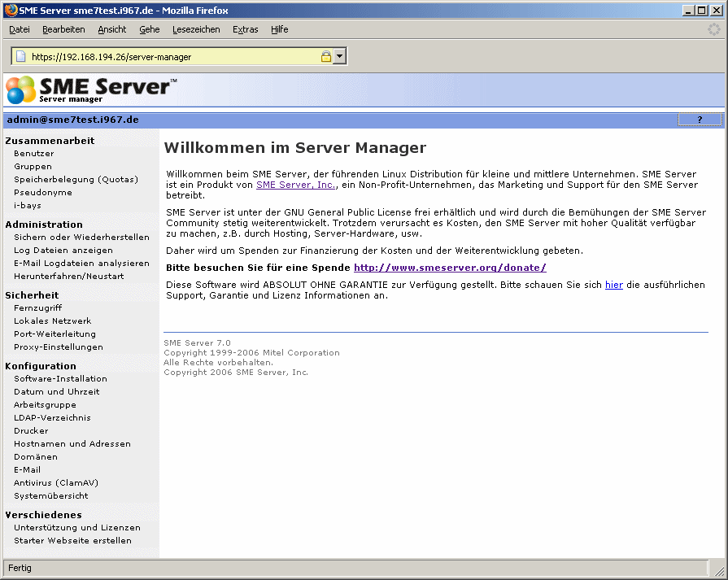Open Starter Webseite erstellen

(x=73, y=540)
